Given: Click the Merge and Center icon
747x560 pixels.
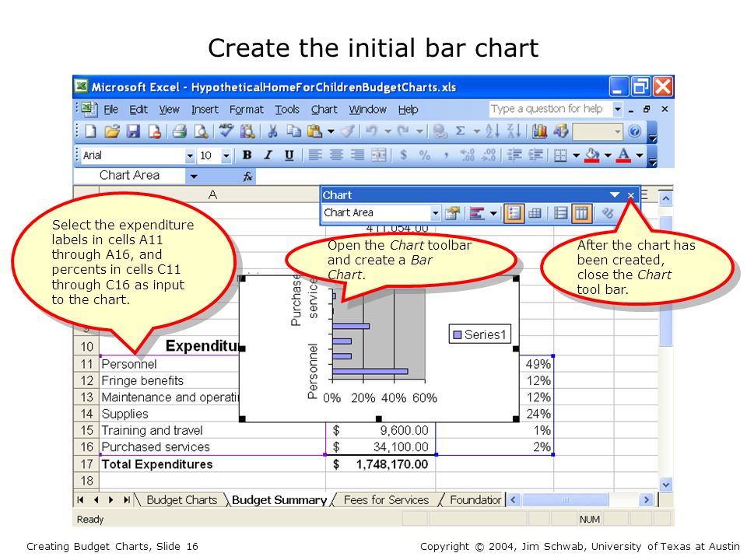Looking at the screenshot, I should tap(378, 155).
